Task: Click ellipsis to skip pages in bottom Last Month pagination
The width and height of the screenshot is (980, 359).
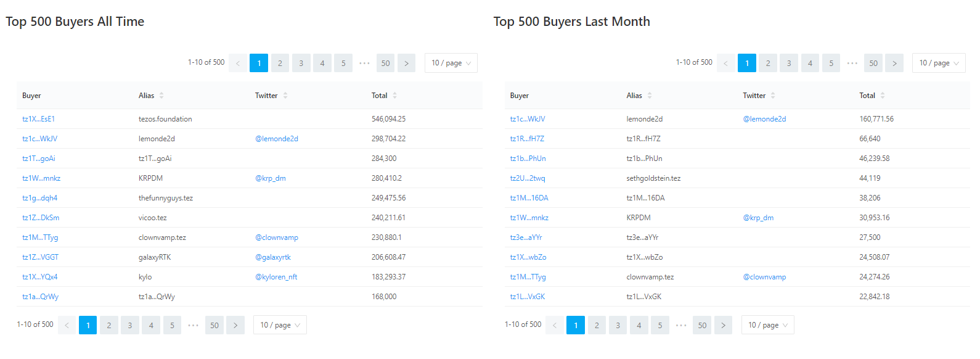Action: [681, 325]
